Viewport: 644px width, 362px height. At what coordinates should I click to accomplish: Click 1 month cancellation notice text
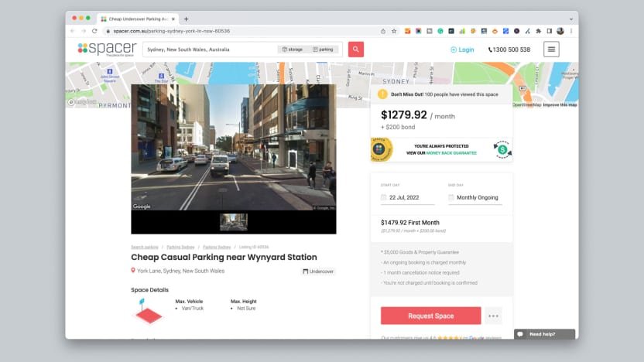pyautogui.click(x=420, y=272)
